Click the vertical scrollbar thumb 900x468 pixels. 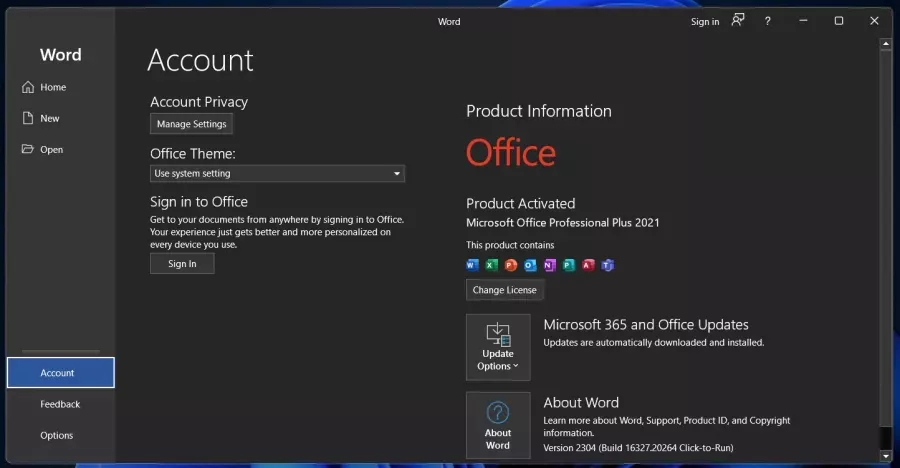point(885,239)
